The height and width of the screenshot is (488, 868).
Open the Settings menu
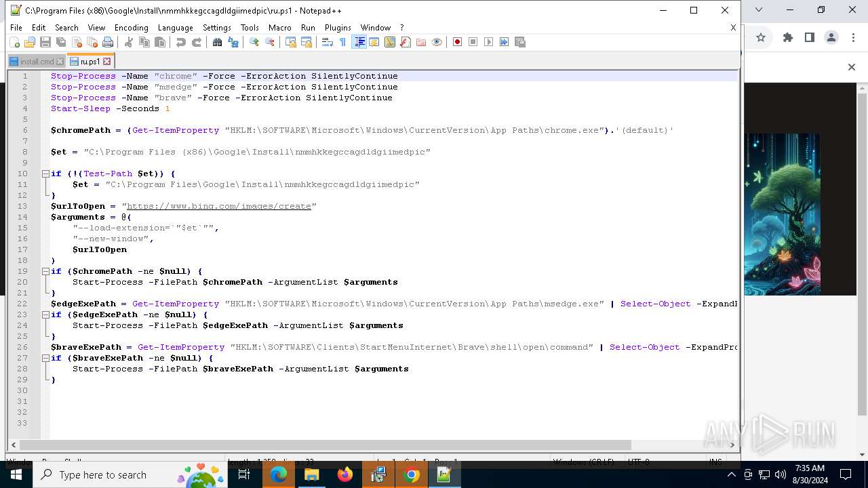pyautogui.click(x=217, y=28)
